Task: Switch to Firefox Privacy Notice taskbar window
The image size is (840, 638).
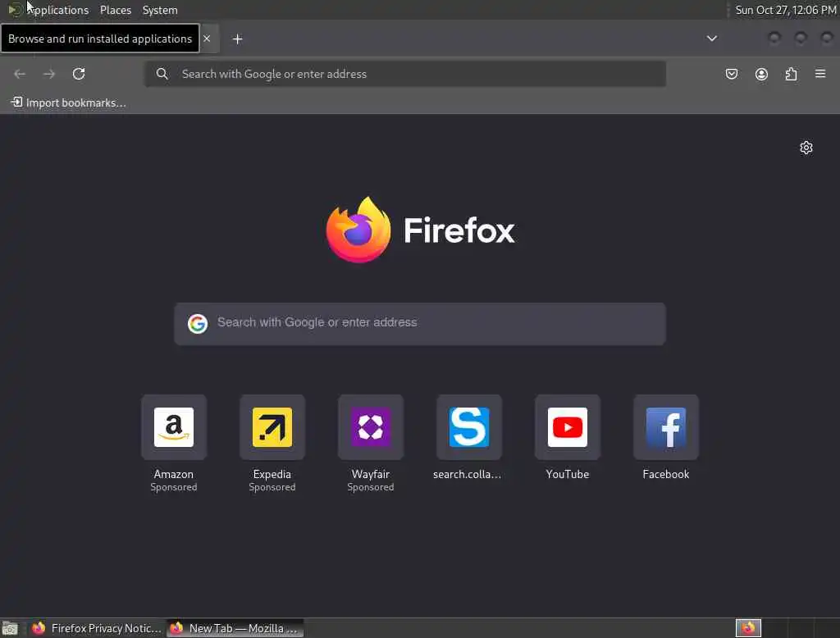Action: pyautogui.click(x=97, y=628)
